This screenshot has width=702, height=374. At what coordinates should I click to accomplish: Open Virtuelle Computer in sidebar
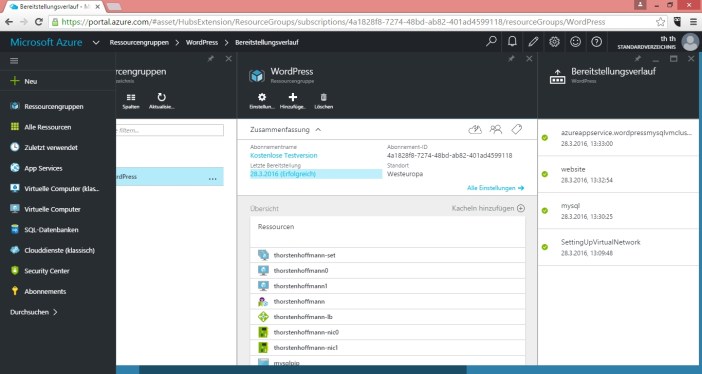57,209
